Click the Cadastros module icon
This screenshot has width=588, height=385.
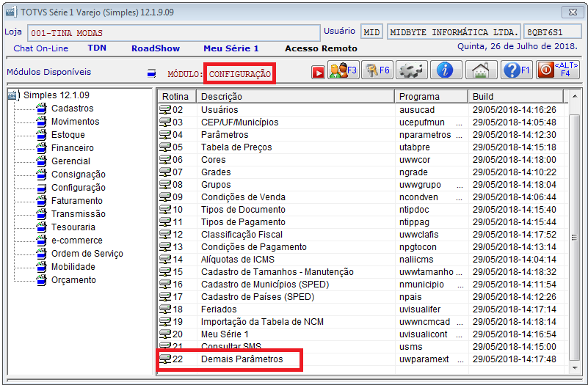42,109
